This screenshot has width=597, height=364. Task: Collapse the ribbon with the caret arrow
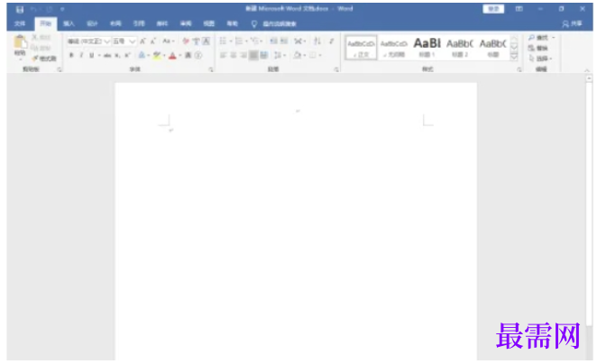tap(587, 70)
